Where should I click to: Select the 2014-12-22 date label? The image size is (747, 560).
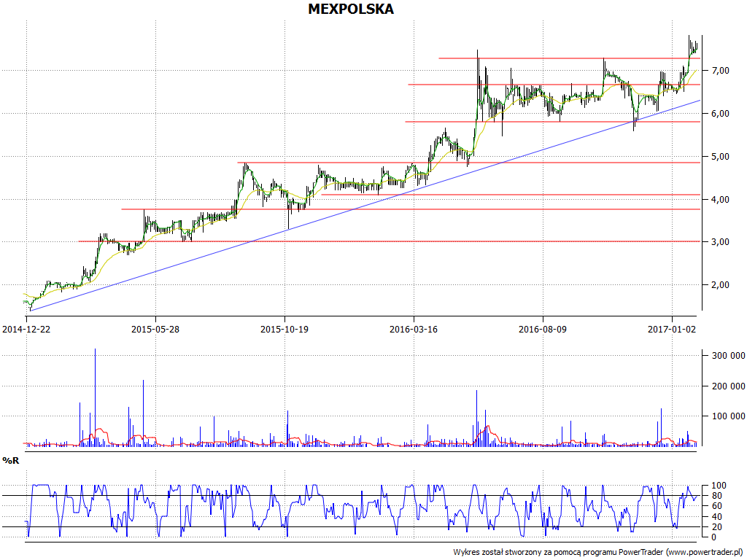26,329
